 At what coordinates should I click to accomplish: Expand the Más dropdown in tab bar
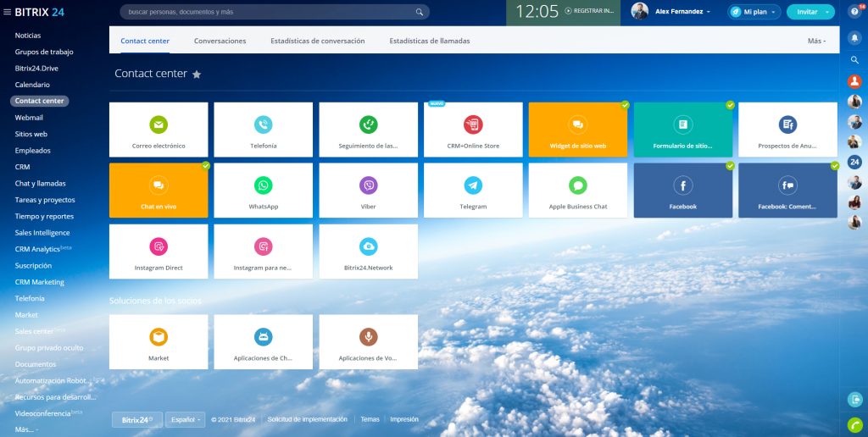pyautogui.click(x=816, y=41)
